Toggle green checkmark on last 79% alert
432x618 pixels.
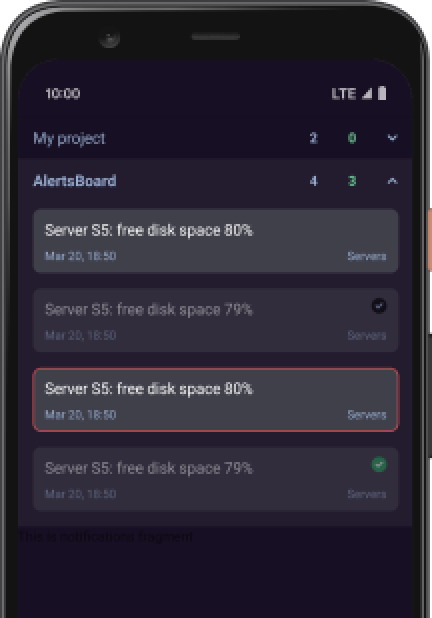pos(379,465)
